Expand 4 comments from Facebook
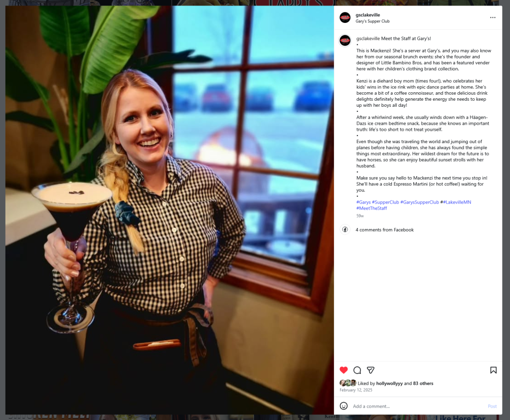The width and height of the screenshot is (510, 420). 384,229
